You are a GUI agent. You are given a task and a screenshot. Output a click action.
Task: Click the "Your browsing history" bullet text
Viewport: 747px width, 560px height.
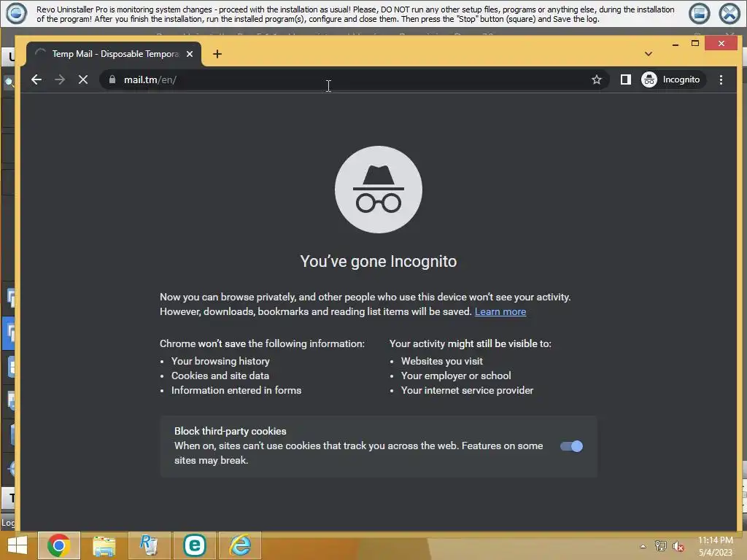coord(220,361)
